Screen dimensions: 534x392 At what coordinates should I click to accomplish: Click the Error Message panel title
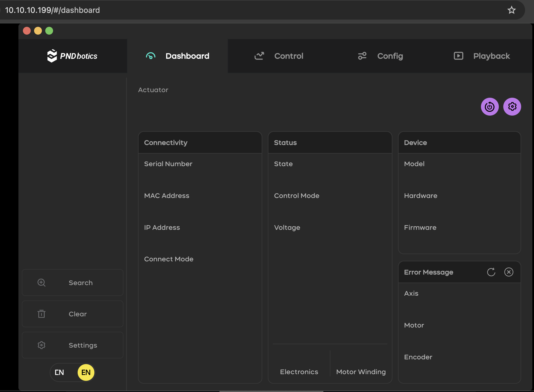pos(428,272)
